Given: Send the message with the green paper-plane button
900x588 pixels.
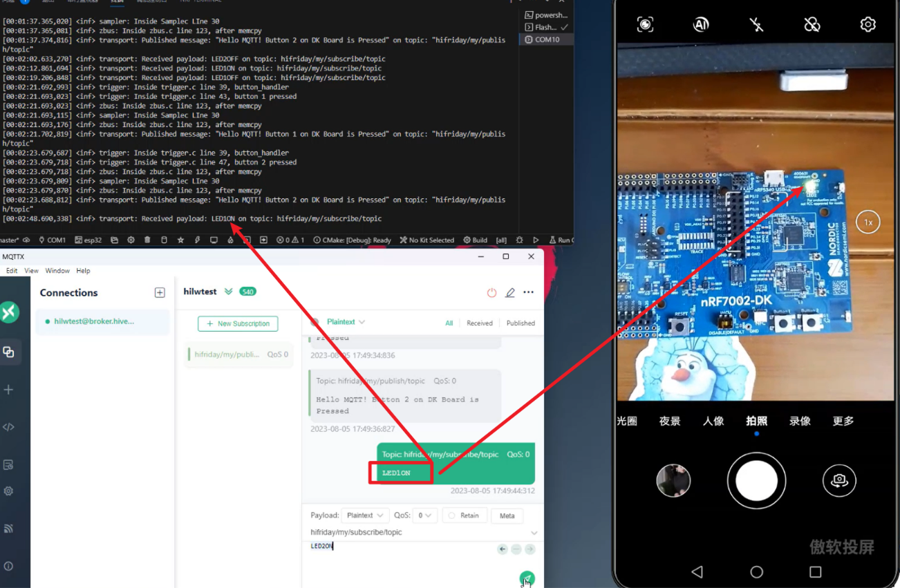Looking at the screenshot, I should [527, 579].
